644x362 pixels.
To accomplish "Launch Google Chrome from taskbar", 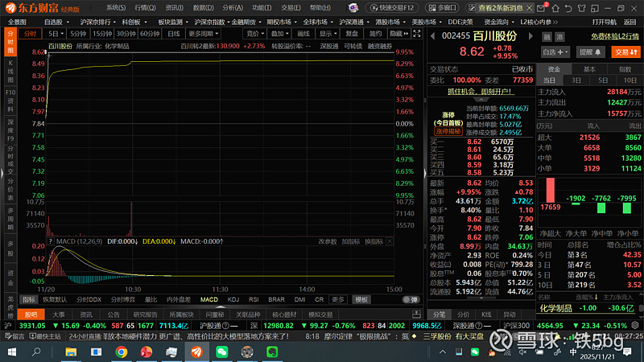I will pos(122,352).
